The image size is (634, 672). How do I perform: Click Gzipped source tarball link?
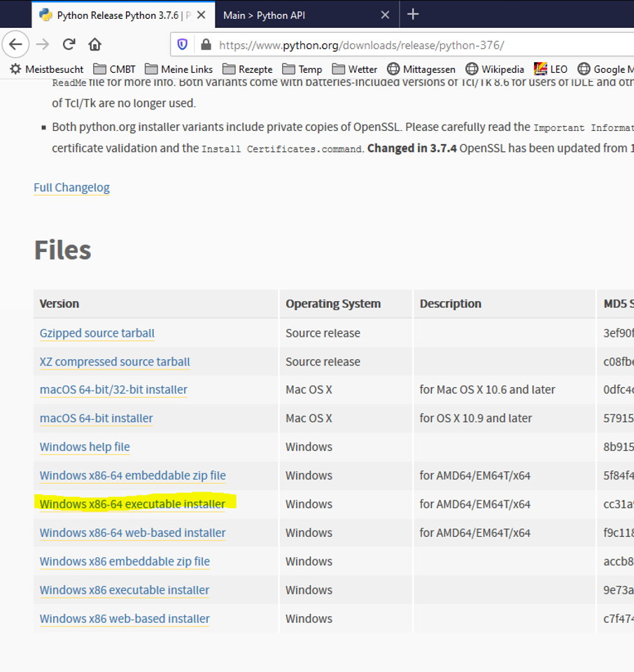tap(97, 333)
